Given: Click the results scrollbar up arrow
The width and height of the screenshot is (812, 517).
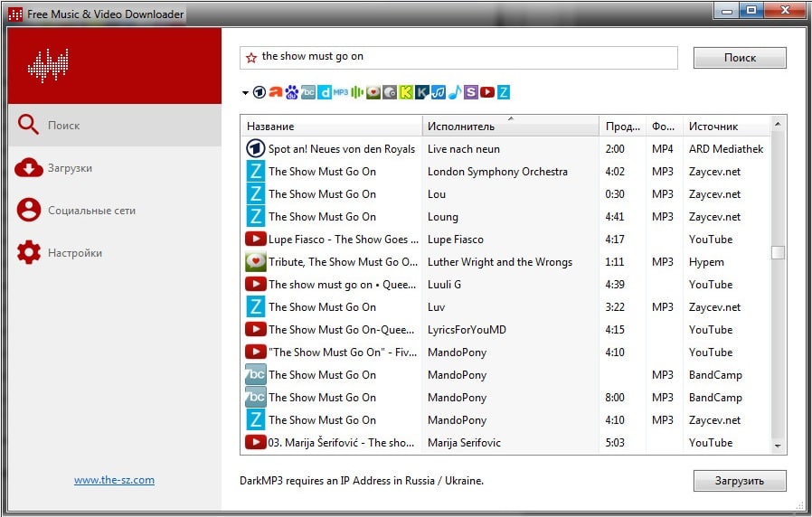Looking at the screenshot, I should pyautogui.click(x=778, y=124).
